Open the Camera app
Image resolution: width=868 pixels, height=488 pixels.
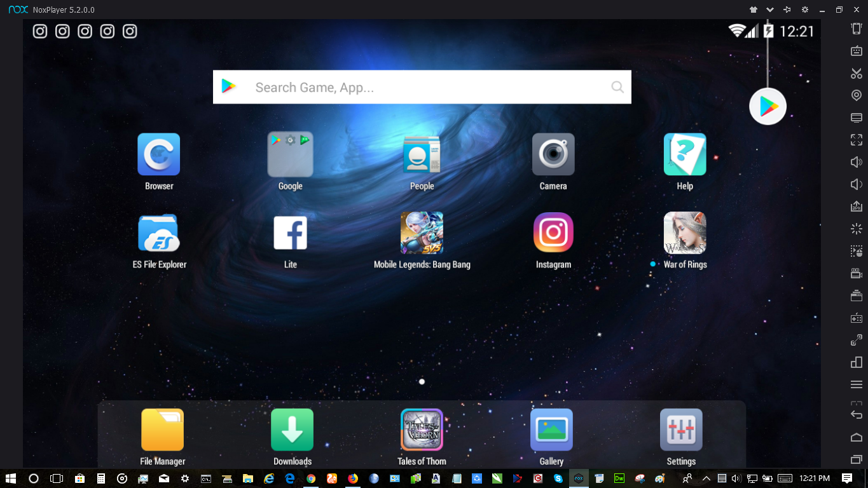553,154
